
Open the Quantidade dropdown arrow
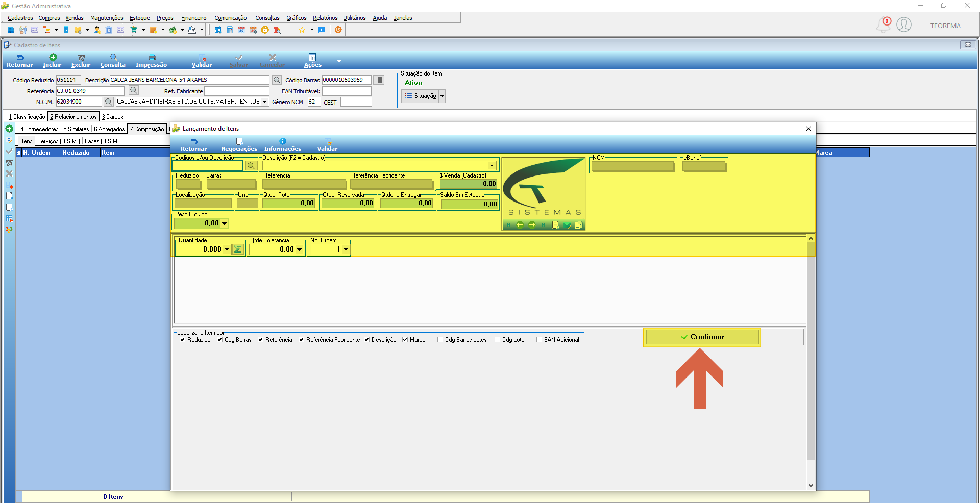pyautogui.click(x=227, y=249)
